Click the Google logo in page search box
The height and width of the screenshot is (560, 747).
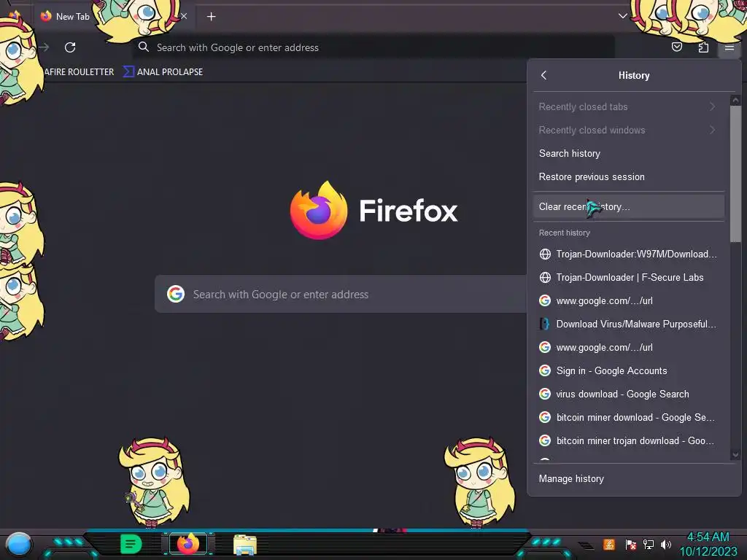coord(176,294)
